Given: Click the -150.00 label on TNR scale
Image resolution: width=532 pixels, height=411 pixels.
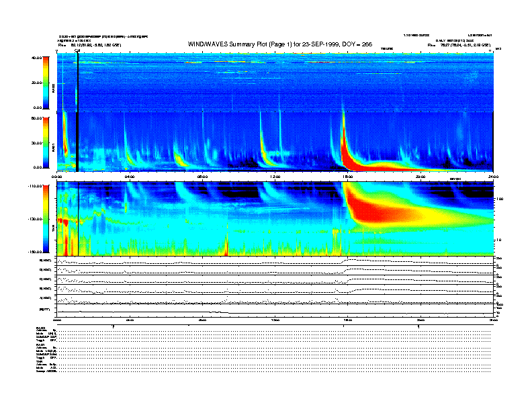Looking at the screenshot, I should [36, 252].
